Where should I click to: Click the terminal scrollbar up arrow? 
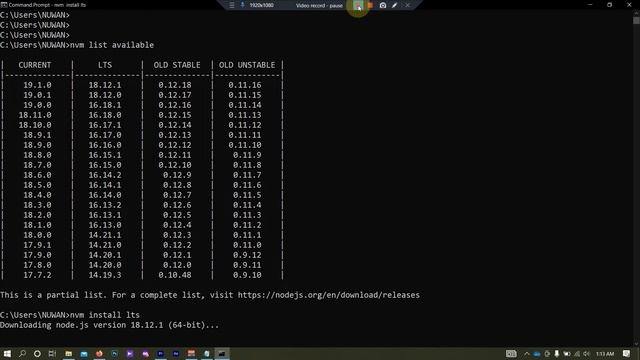(x=636, y=13)
